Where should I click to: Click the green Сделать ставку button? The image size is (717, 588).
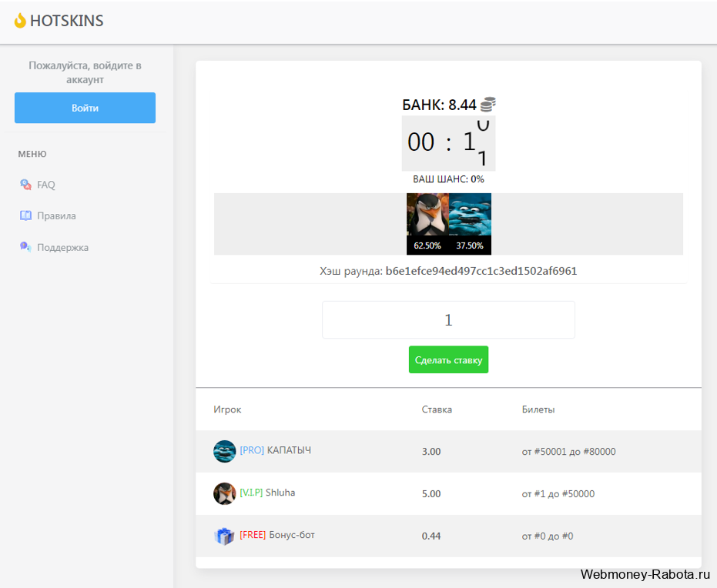point(448,359)
